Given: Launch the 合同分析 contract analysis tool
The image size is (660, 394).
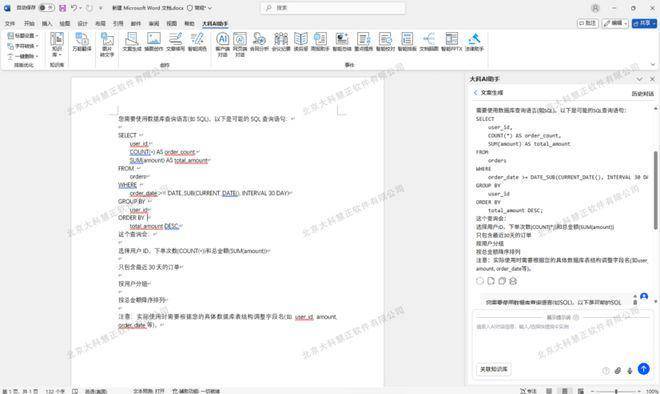Looking at the screenshot, I should (259, 42).
